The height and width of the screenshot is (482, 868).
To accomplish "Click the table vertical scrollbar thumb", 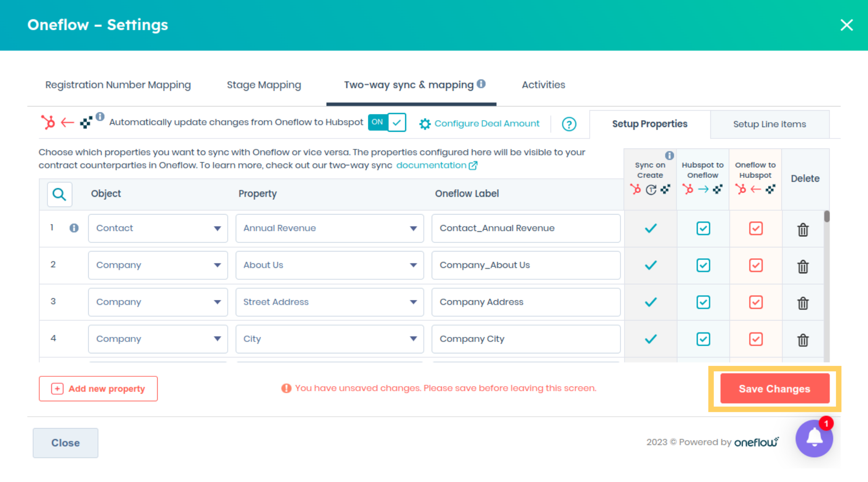I will click(x=827, y=216).
